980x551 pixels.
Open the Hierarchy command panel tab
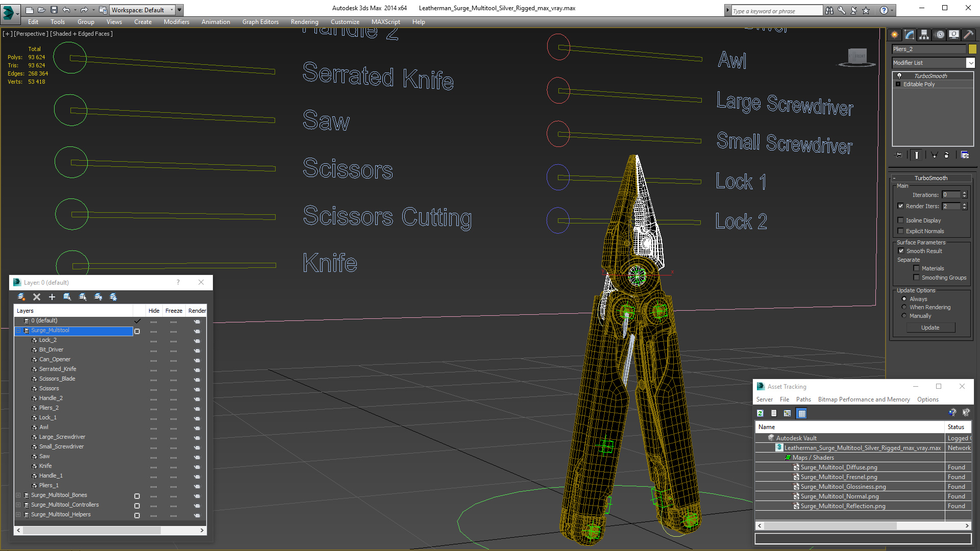click(924, 35)
